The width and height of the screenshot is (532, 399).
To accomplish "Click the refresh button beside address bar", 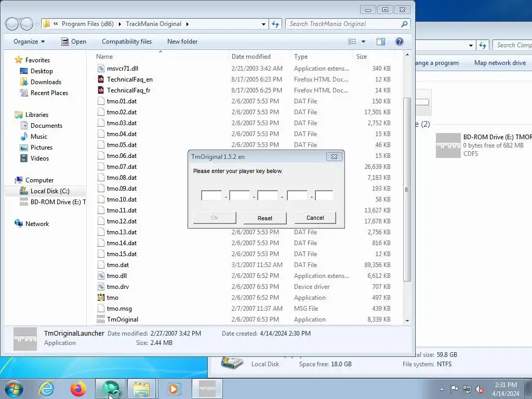I will pos(275,24).
